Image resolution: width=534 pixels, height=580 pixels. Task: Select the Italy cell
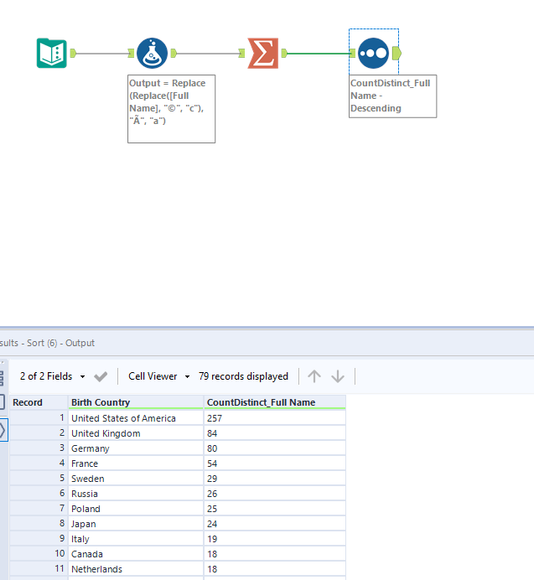click(136, 539)
